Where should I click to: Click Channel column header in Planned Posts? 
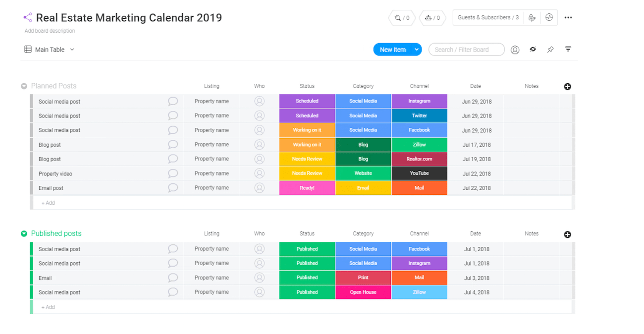click(x=419, y=86)
